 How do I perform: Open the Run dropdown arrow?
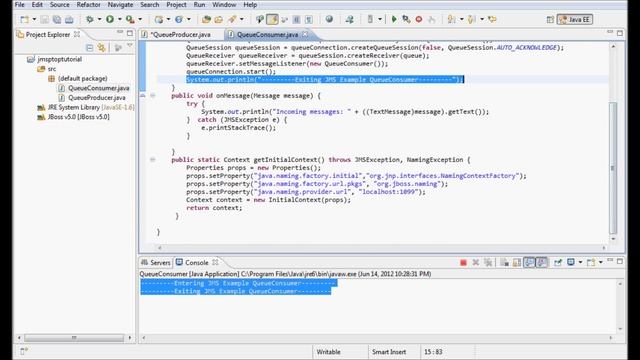tap(120, 19)
